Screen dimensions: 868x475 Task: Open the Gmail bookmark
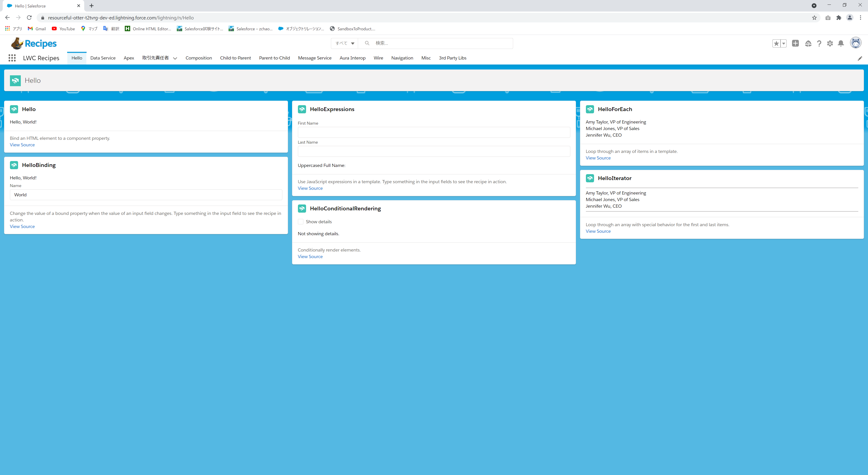37,29
